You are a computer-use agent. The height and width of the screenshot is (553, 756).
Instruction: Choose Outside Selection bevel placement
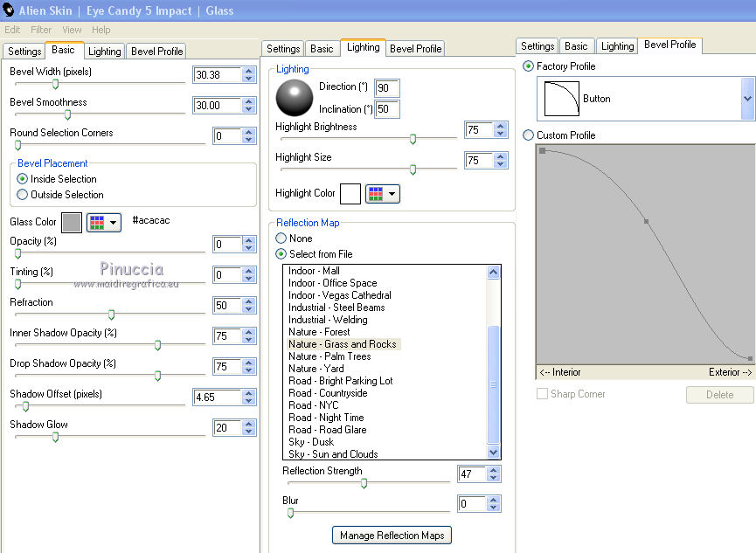click(23, 195)
